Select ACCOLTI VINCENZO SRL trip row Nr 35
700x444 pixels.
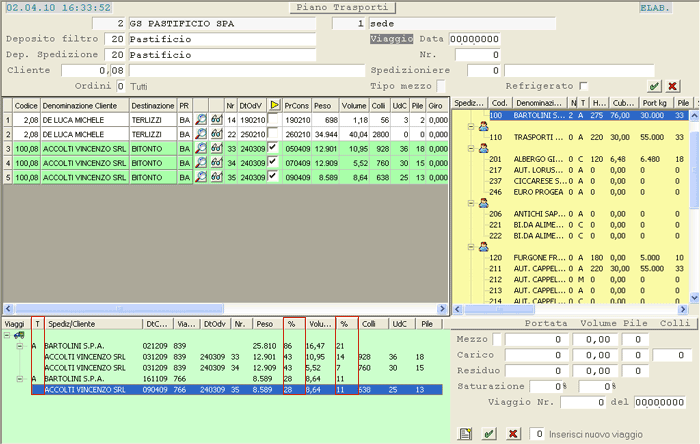click(x=243, y=390)
